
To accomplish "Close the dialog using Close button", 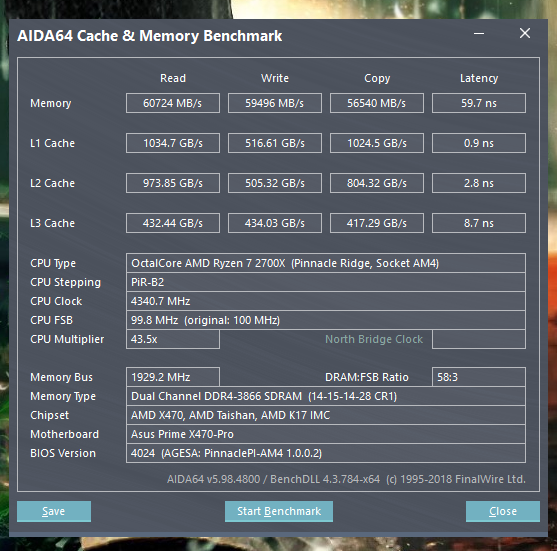I will point(503,511).
